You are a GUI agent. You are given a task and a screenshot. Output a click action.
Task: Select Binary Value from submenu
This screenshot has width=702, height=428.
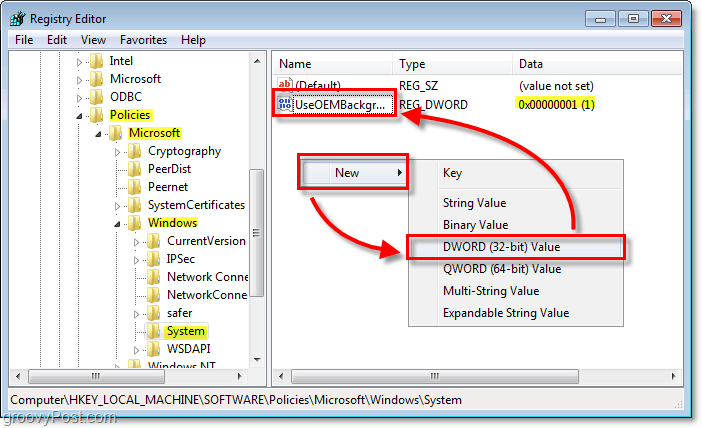tap(515, 225)
